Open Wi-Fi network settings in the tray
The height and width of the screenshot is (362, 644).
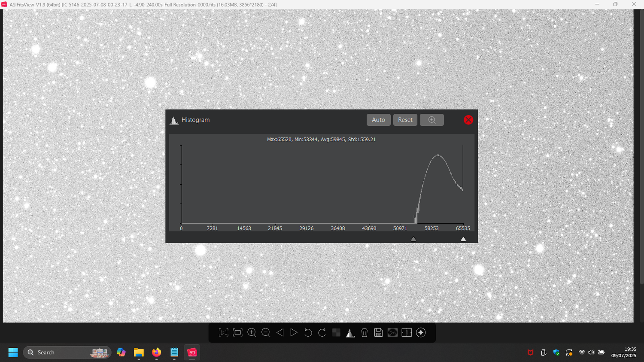pos(582,353)
